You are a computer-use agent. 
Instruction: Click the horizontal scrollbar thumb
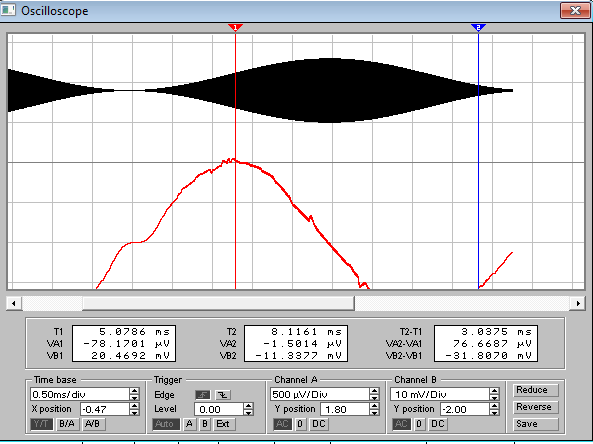click(218, 303)
